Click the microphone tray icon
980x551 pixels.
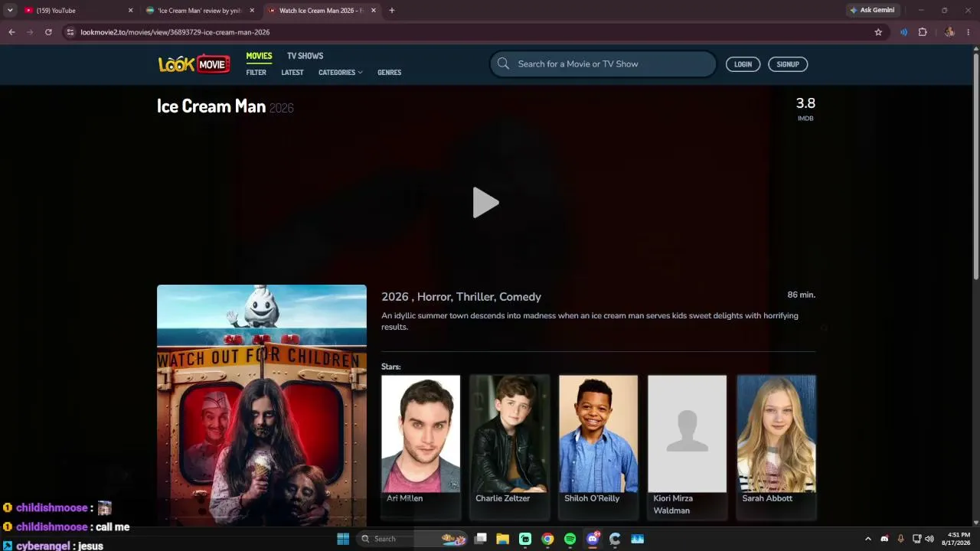[x=900, y=539]
